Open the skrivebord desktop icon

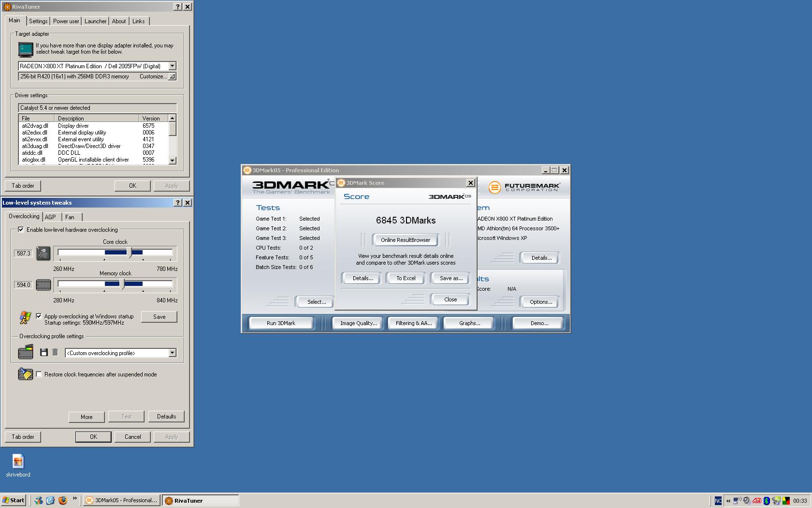tap(18, 466)
